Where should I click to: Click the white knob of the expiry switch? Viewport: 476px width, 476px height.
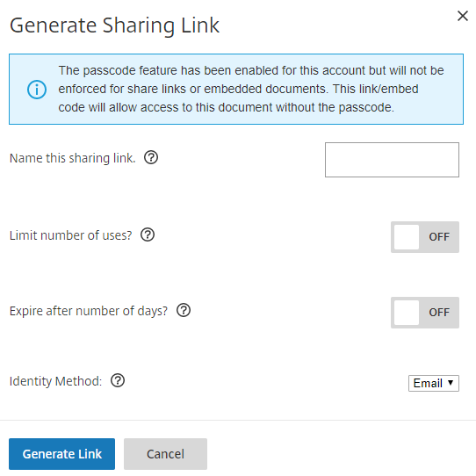click(407, 313)
